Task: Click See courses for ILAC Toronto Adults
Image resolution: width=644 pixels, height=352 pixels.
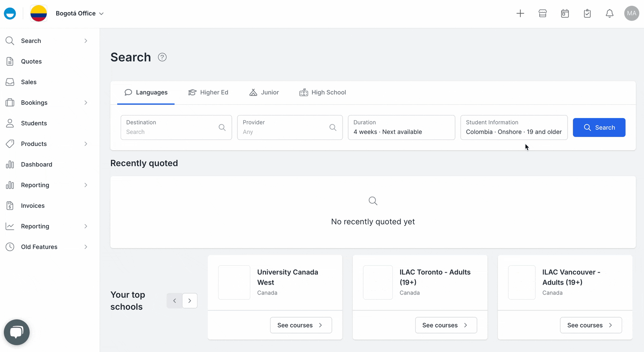Action: (446, 325)
